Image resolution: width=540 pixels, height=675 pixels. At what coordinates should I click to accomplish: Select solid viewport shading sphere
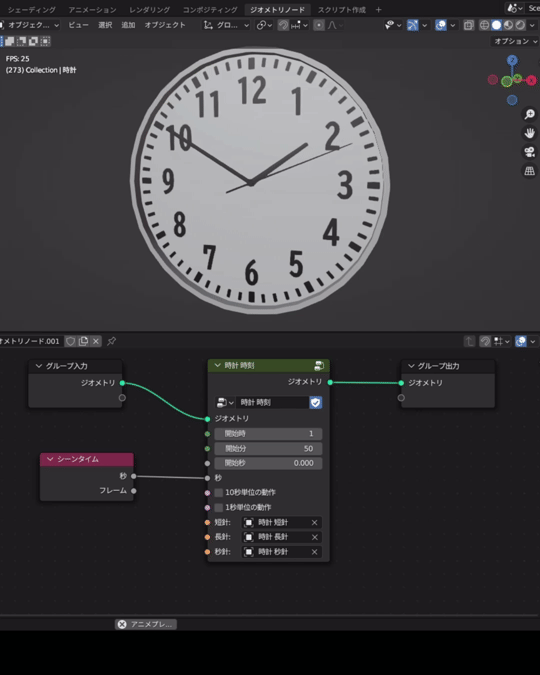pyautogui.click(x=497, y=25)
